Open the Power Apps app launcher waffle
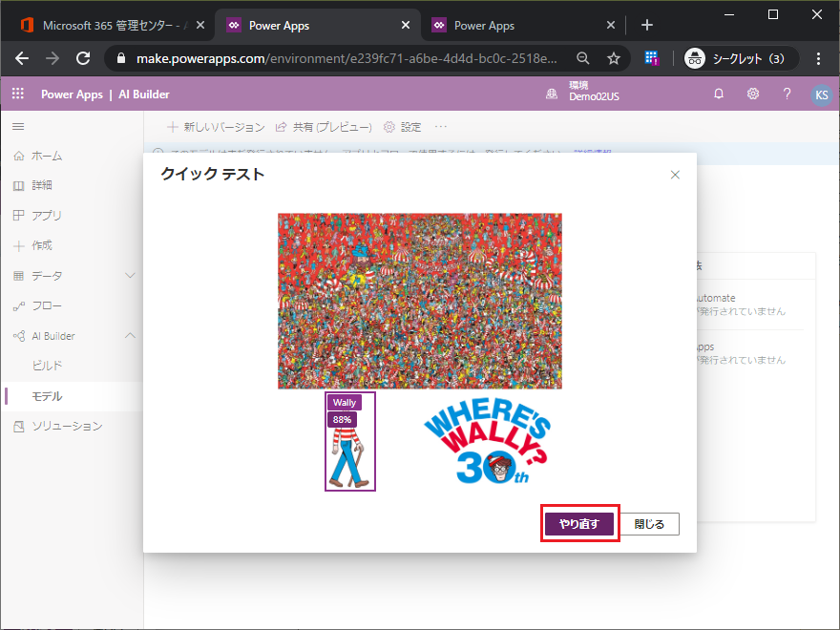 pyautogui.click(x=18, y=94)
